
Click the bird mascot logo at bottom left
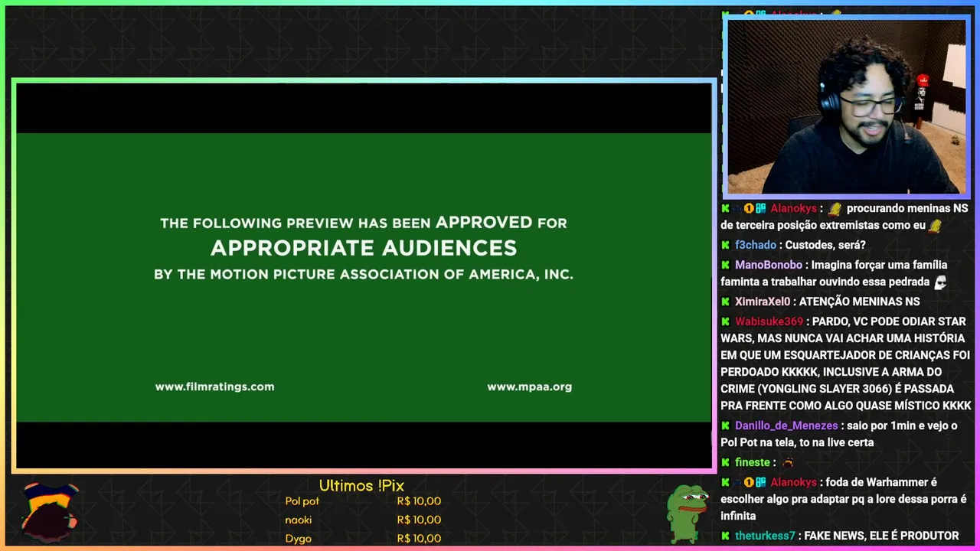pos(49,511)
